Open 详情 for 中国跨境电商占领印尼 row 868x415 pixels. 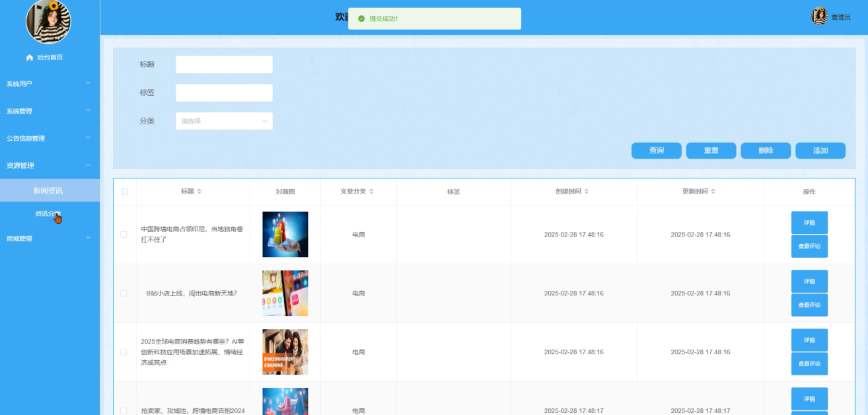pos(809,223)
